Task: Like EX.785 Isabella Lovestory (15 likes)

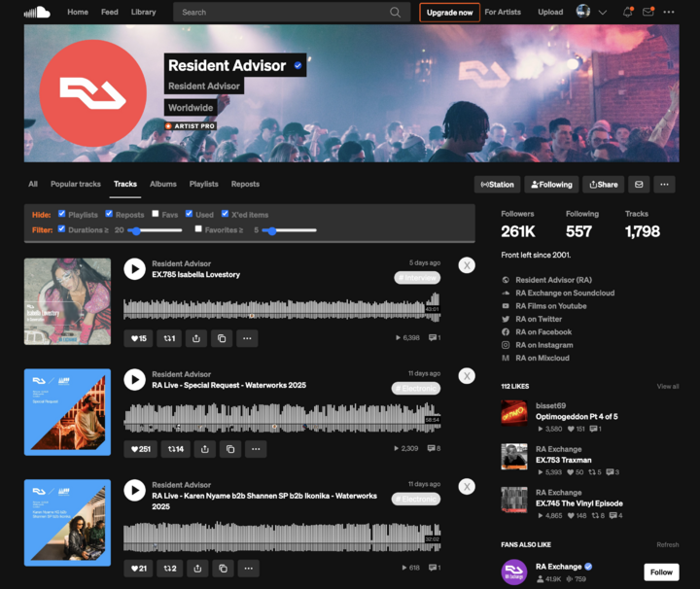Action: click(138, 338)
